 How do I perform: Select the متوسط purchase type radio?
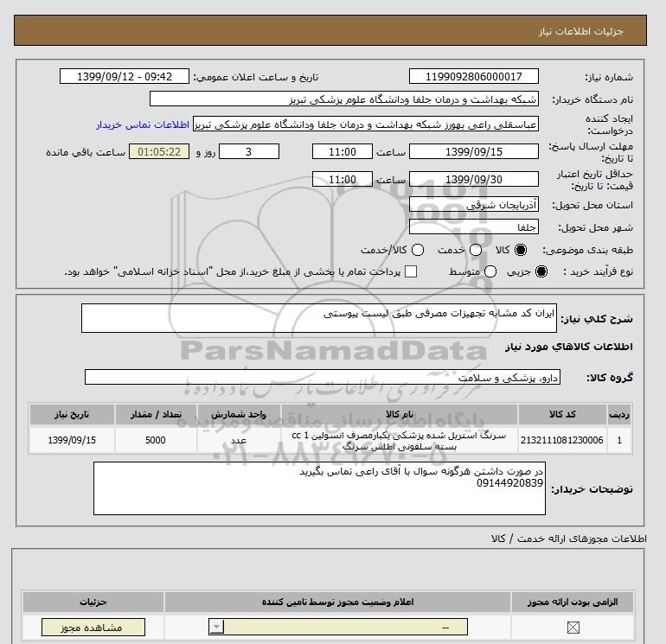click(490, 271)
